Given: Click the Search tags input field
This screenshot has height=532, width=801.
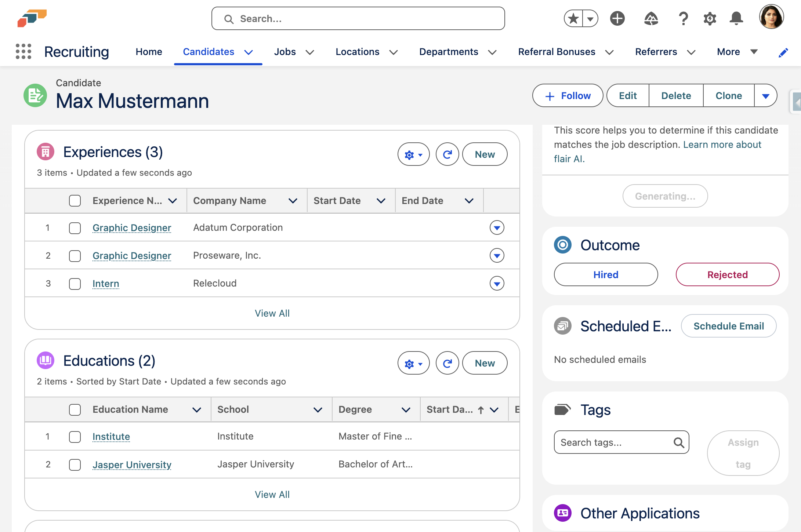Looking at the screenshot, I should [615, 442].
